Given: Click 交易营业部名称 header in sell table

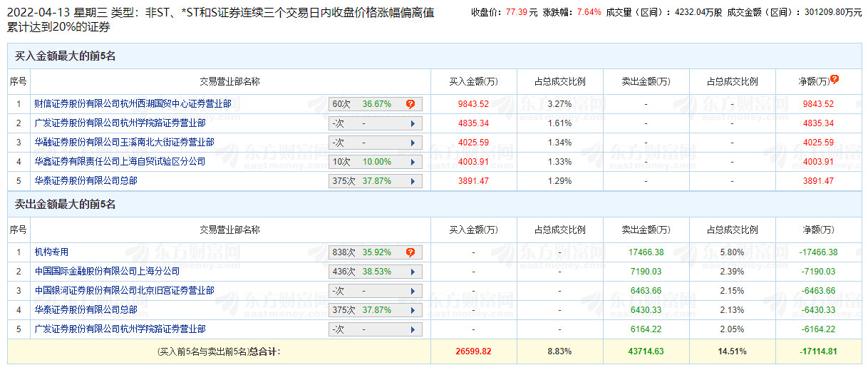Looking at the screenshot, I should 229,230.
